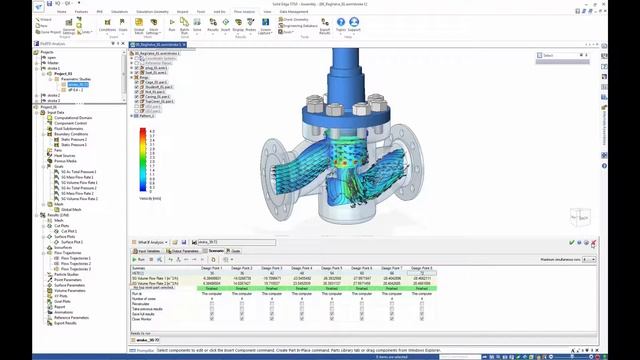Click the stop icon next to Run in scenario toolbar
The image size is (640, 360).
click(x=151, y=260)
